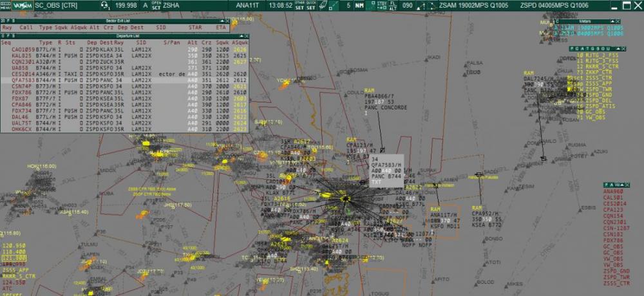Click the headset voice icon in the top bar

point(105,5)
